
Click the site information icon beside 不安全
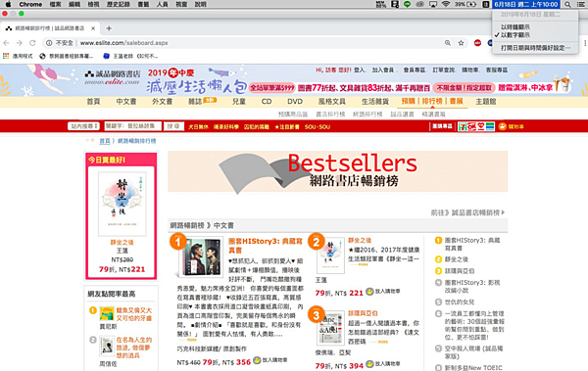[49, 43]
